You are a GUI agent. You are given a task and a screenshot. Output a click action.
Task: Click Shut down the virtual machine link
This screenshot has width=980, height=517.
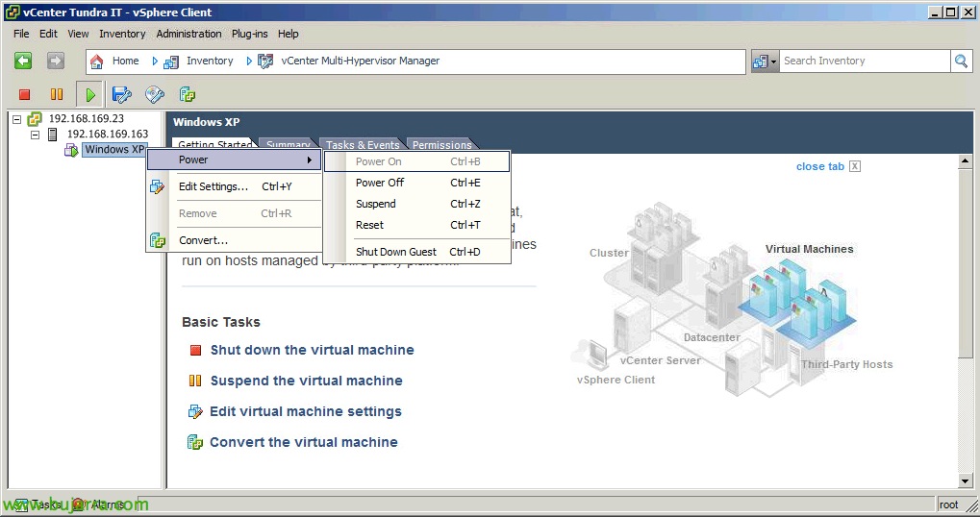click(312, 351)
